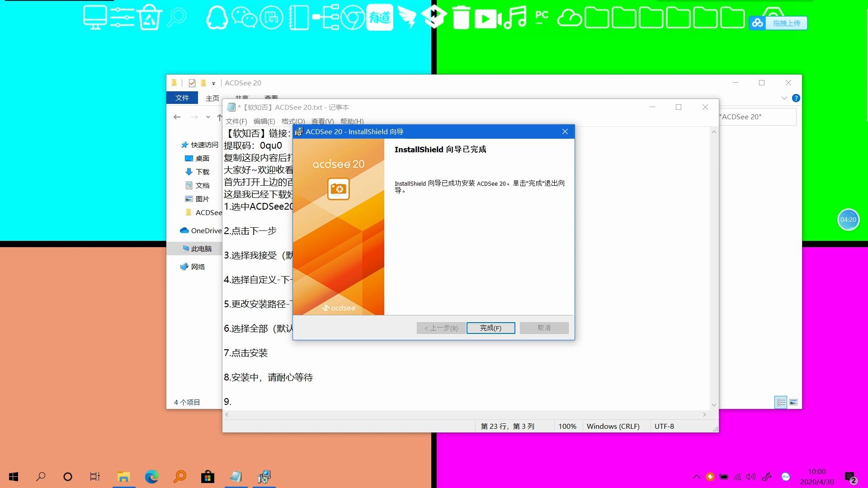The image size is (868, 488).
Task: Select the file manager icon in taskbar
Action: click(x=123, y=476)
